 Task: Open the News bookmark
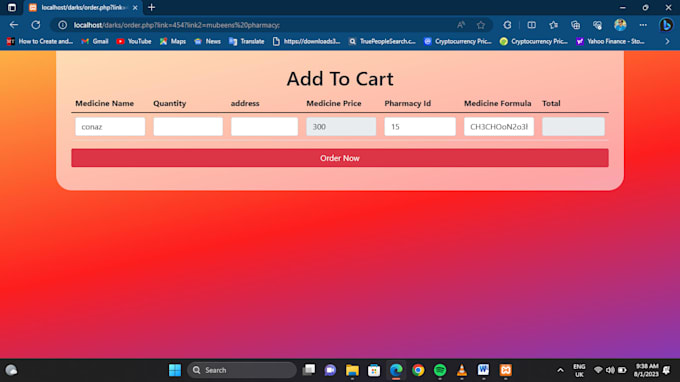coord(207,41)
